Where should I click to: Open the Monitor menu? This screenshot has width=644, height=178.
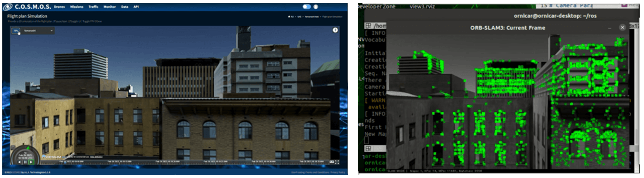tap(110, 7)
